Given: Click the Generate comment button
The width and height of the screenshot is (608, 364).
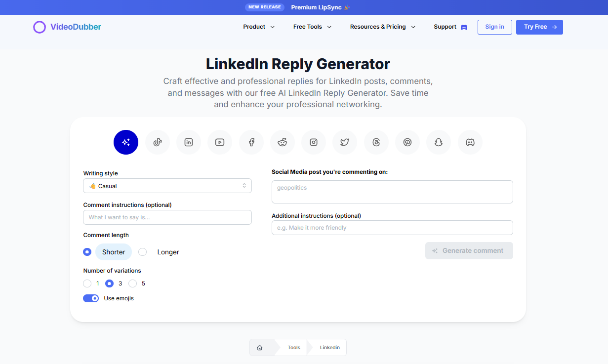Looking at the screenshot, I should tap(469, 250).
